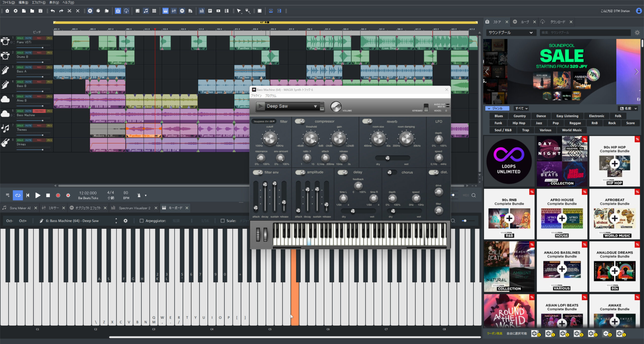Start playback with the Play button

pyautogui.click(x=38, y=195)
